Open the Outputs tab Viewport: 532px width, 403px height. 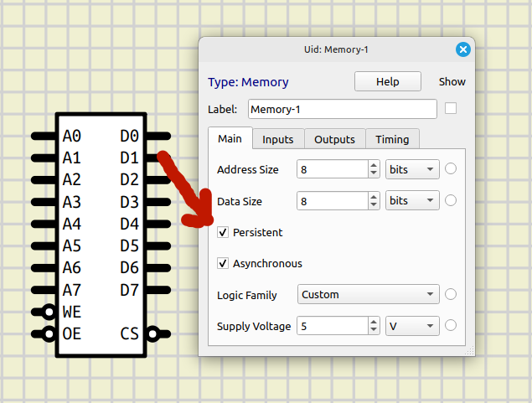click(334, 139)
